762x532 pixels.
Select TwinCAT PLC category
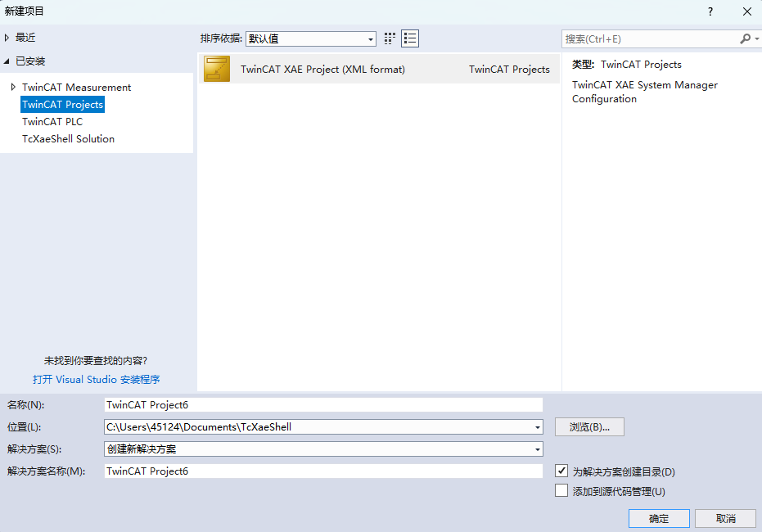coord(52,121)
